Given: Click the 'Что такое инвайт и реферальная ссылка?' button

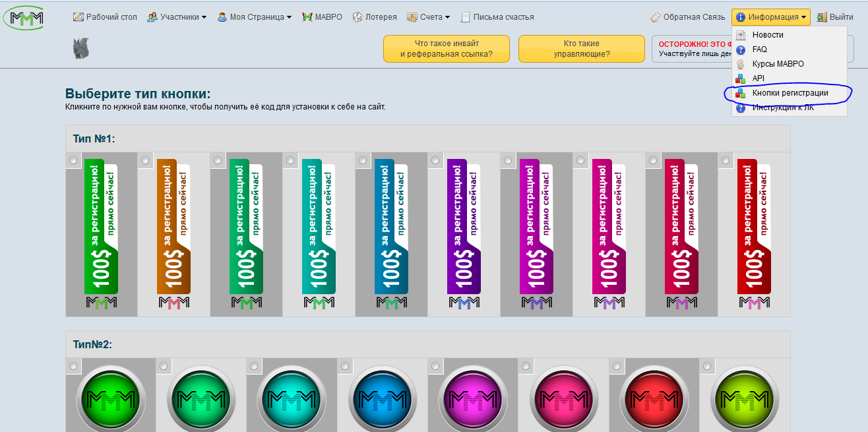Looking at the screenshot, I should click(x=447, y=49).
